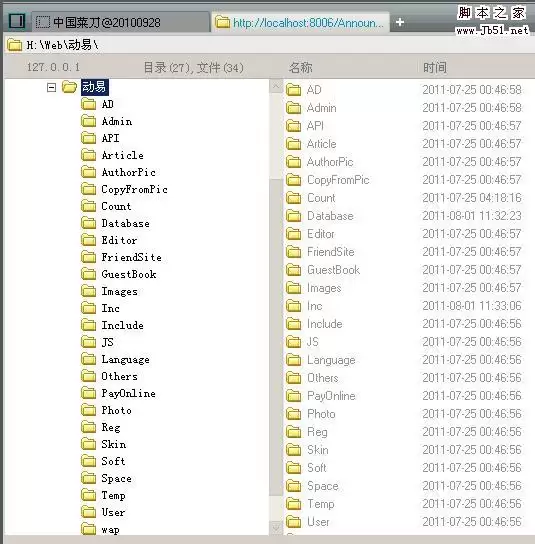
Task: Sort by 名称 column header
Action: pyautogui.click(x=300, y=67)
